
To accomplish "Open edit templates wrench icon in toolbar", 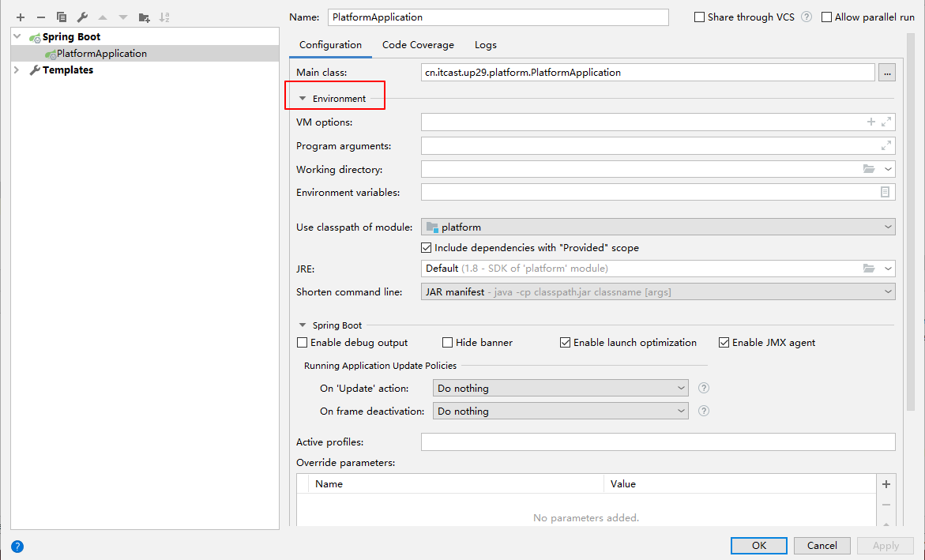I will (x=82, y=17).
